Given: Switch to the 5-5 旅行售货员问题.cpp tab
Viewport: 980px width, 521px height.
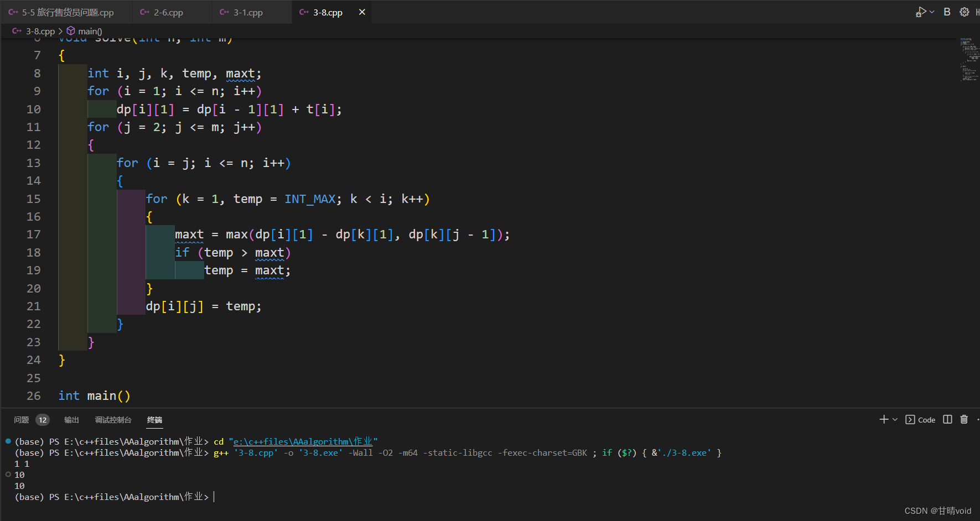Looking at the screenshot, I should click(67, 12).
